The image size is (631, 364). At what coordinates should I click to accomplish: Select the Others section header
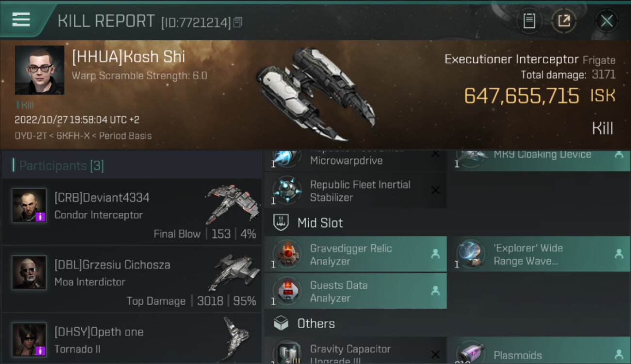coord(315,323)
